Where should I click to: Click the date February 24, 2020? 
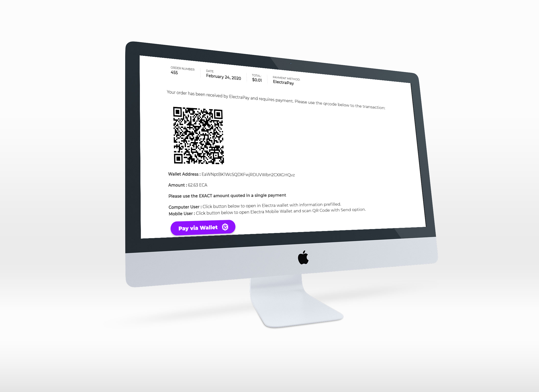pyautogui.click(x=223, y=77)
